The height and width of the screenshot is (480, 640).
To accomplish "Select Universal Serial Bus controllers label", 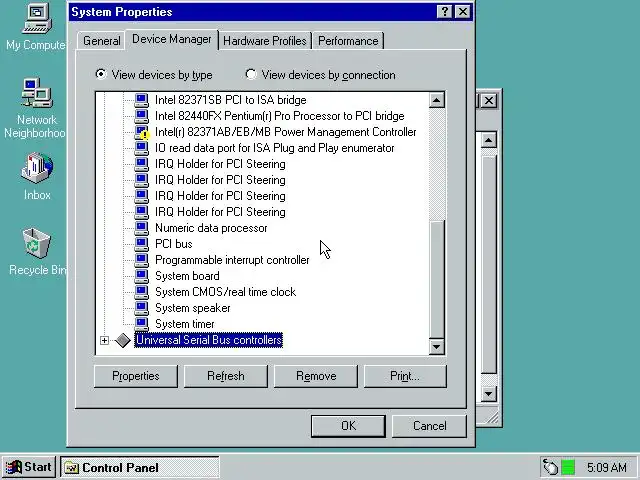I will 208,340.
